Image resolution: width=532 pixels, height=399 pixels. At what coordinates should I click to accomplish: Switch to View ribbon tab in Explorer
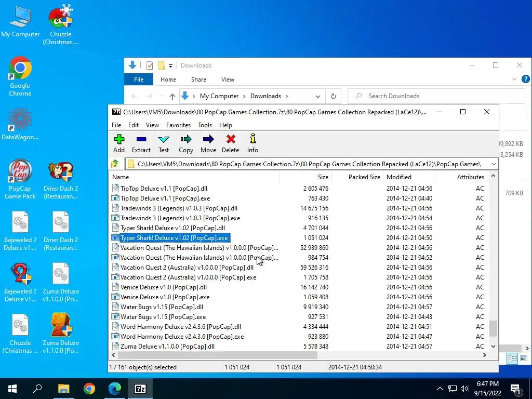click(x=228, y=79)
